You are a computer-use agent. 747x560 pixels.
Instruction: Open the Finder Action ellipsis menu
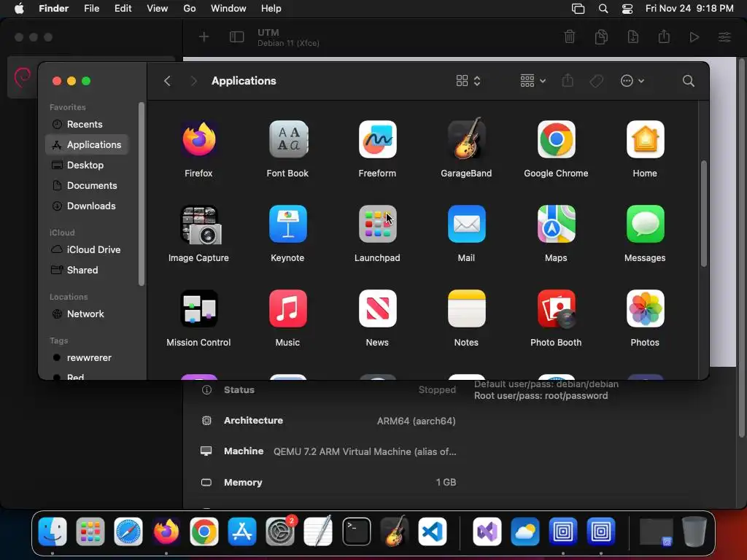click(x=632, y=81)
